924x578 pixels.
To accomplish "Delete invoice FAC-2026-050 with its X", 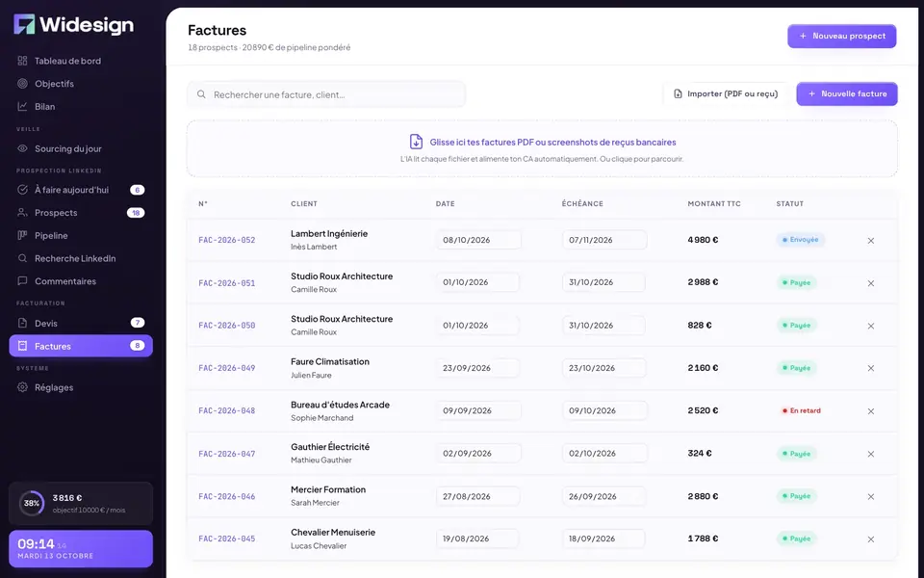I will coord(871,326).
